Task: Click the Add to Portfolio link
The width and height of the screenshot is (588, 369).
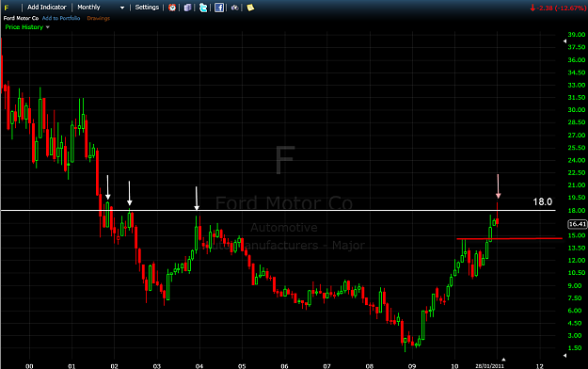Action: point(61,18)
